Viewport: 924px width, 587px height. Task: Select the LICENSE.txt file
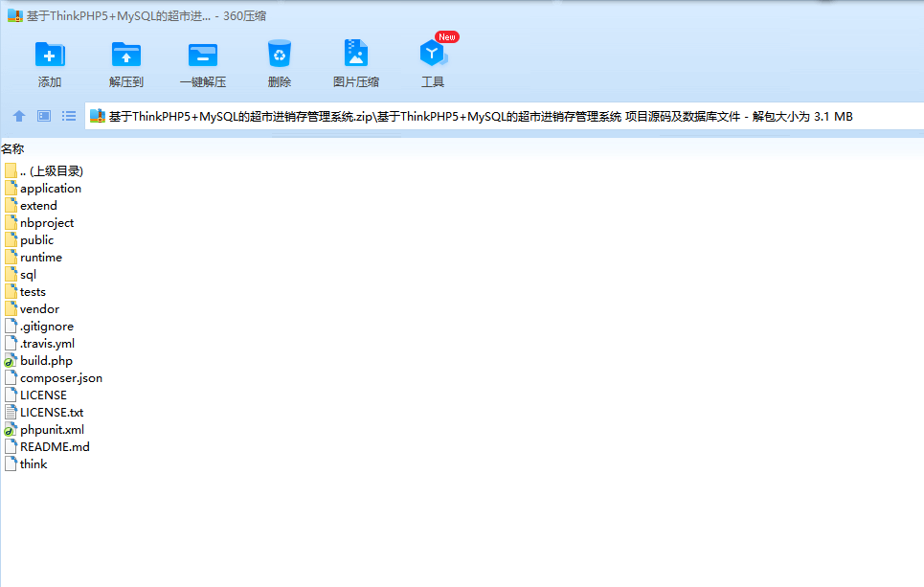(44, 413)
